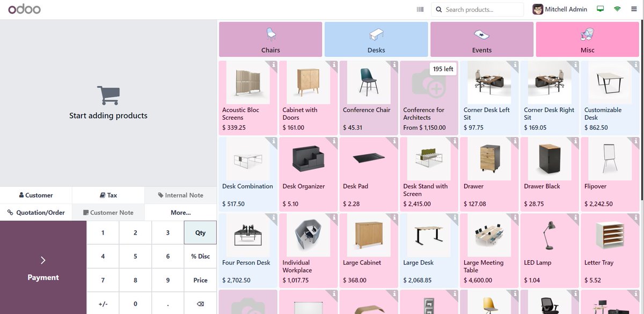Show info for Cabinet with Doors

334,64
